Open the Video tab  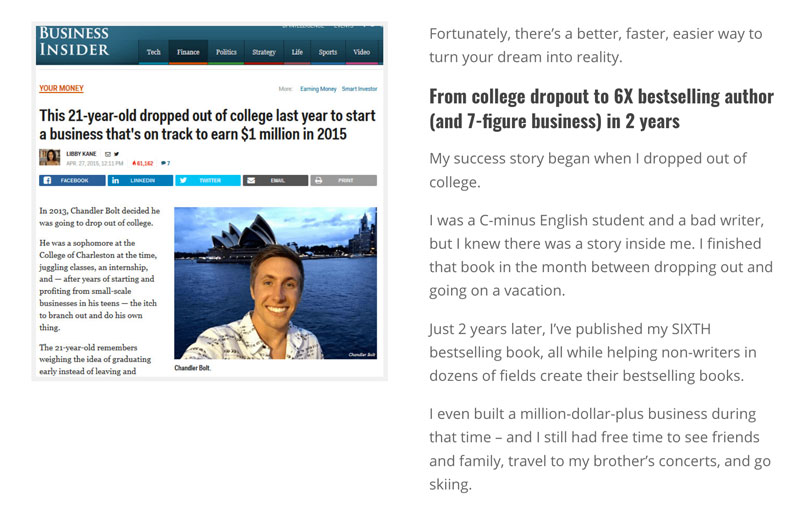[x=361, y=52]
